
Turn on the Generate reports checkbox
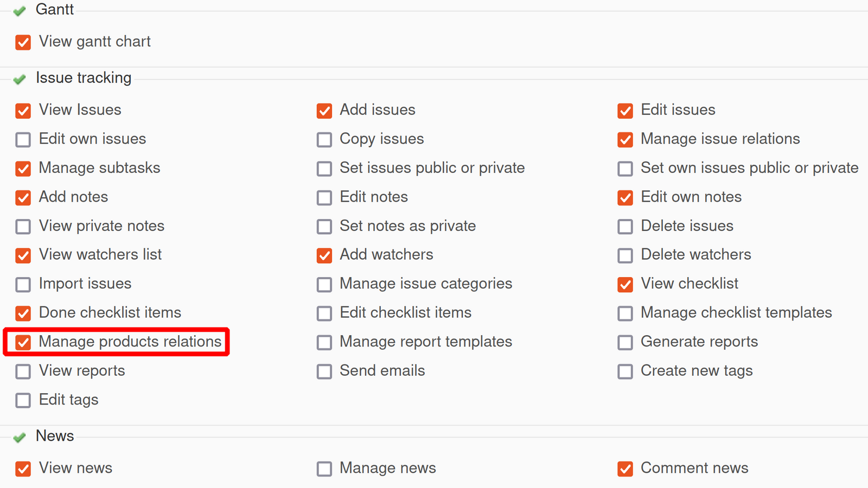625,342
